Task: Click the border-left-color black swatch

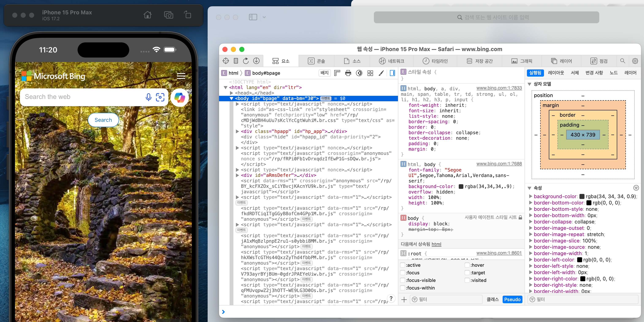Action: point(579,260)
